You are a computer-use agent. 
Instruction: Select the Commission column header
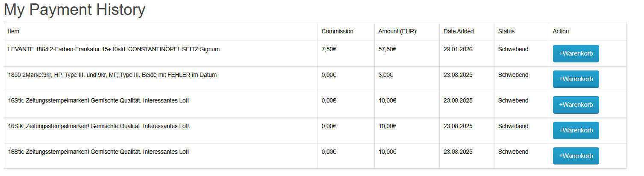click(x=337, y=31)
